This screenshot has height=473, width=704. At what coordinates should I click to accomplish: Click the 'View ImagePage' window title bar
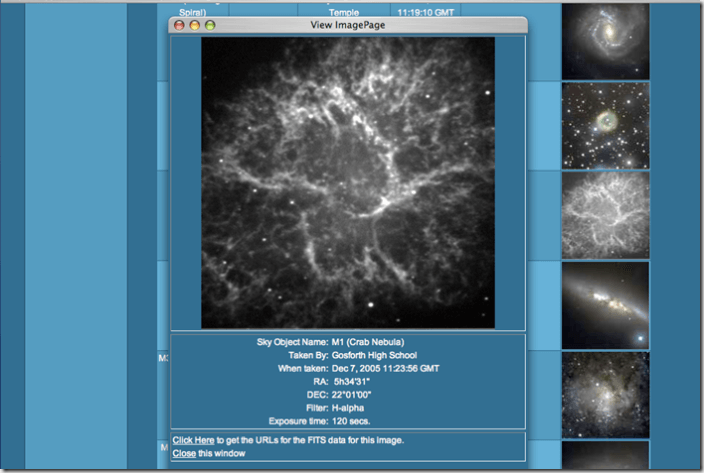click(348, 25)
